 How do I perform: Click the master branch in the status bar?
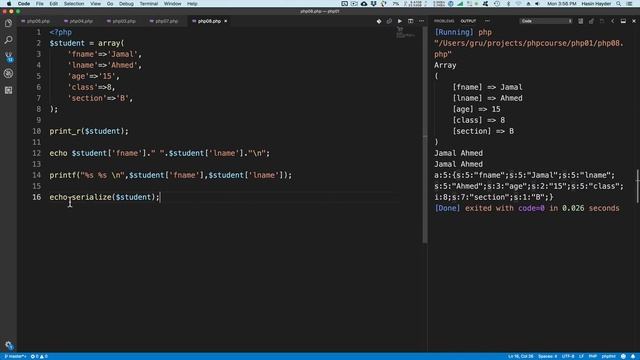click(15, 356)
